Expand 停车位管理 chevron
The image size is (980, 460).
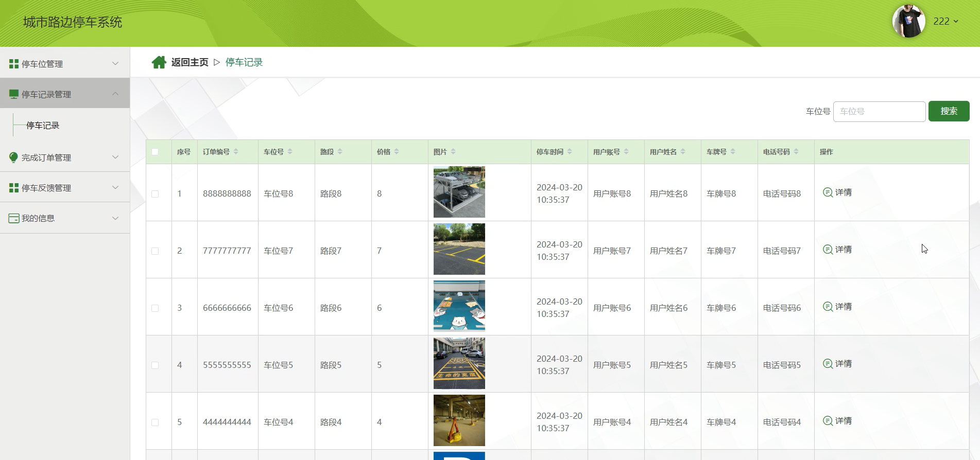click(x=115, y=63)
